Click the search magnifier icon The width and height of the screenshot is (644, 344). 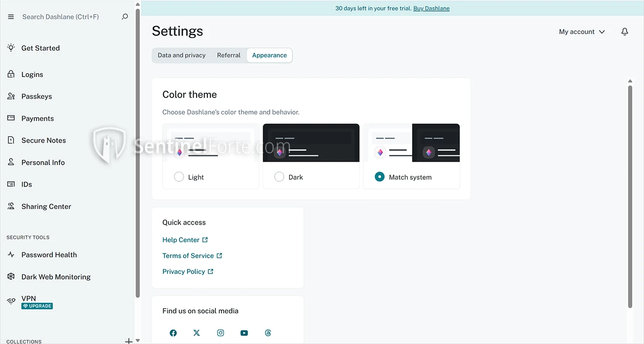pos(125,17)
